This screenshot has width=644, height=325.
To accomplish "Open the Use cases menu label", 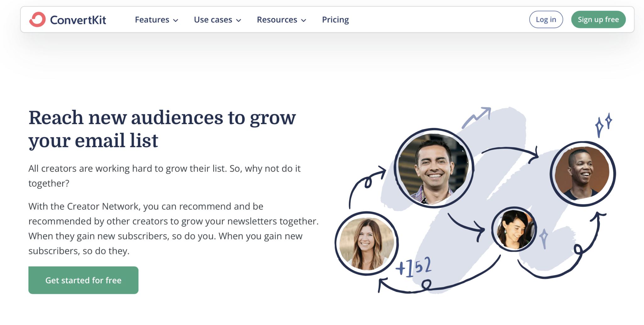I will coord(213,20).
